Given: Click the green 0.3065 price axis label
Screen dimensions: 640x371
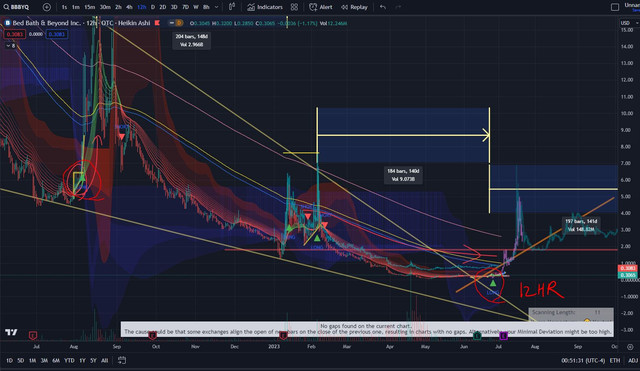Looking at the screenshot, I should [x=627, y=275].
